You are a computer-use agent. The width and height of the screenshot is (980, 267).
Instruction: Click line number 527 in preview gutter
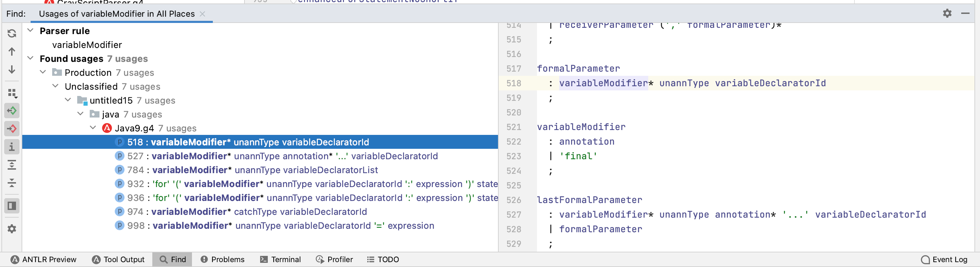(x=514, y=215)
